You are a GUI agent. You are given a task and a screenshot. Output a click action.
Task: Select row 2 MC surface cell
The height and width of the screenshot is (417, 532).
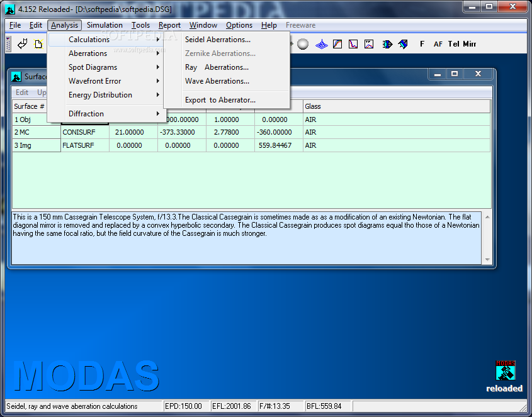[37, 132]
